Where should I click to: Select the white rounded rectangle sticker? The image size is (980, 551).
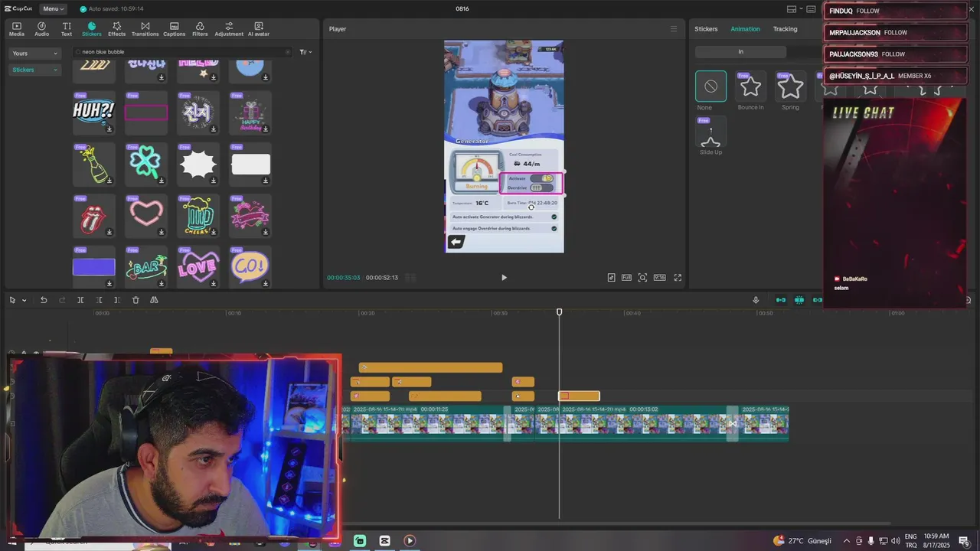(x=250, y=164)
